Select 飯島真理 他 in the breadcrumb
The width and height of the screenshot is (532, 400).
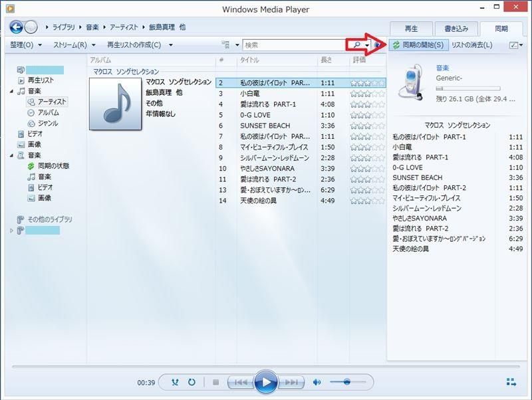[x=168, y=27]
